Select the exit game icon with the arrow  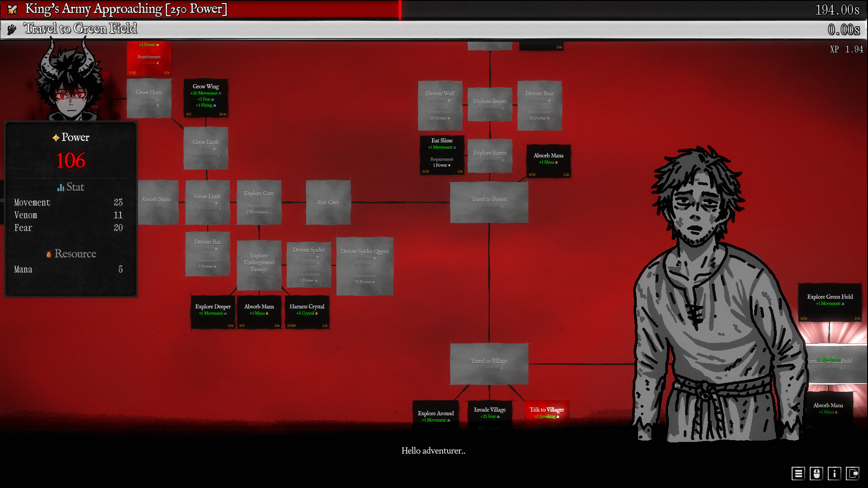(x=853, y=474)
